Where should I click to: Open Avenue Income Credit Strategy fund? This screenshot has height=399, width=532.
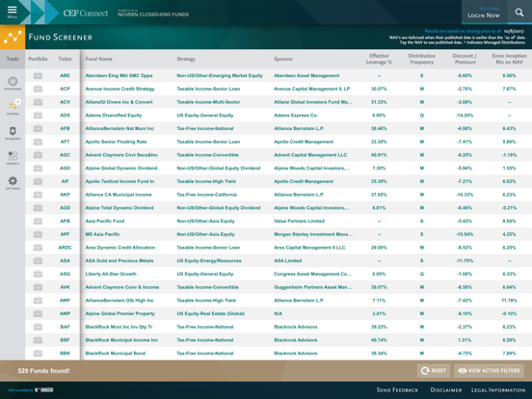(x=120, y=89)
